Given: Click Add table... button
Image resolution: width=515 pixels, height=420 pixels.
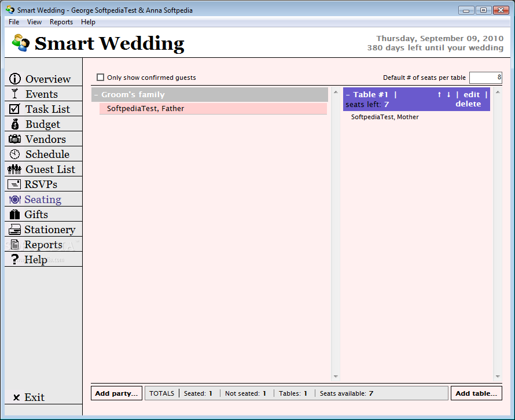Looking at the screenshot, I should [476, 393].
